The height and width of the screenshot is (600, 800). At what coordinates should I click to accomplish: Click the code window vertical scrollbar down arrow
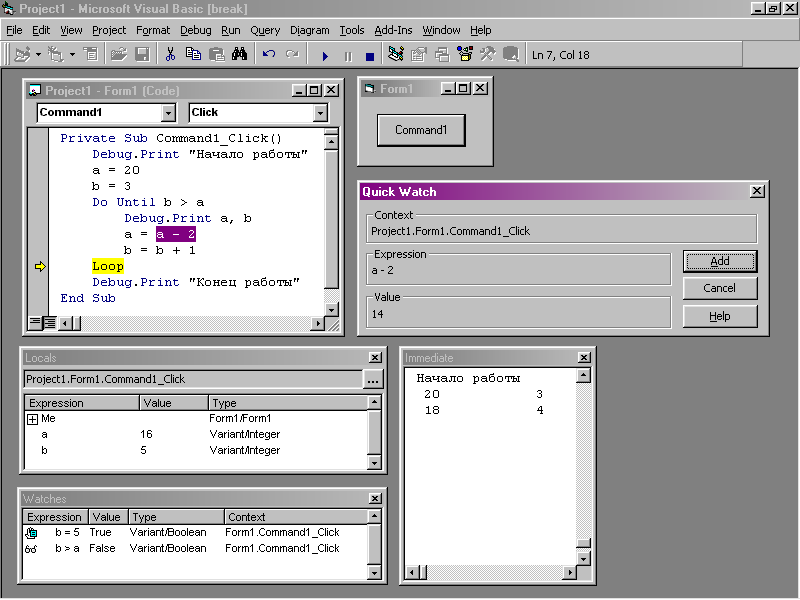(332, 310)
